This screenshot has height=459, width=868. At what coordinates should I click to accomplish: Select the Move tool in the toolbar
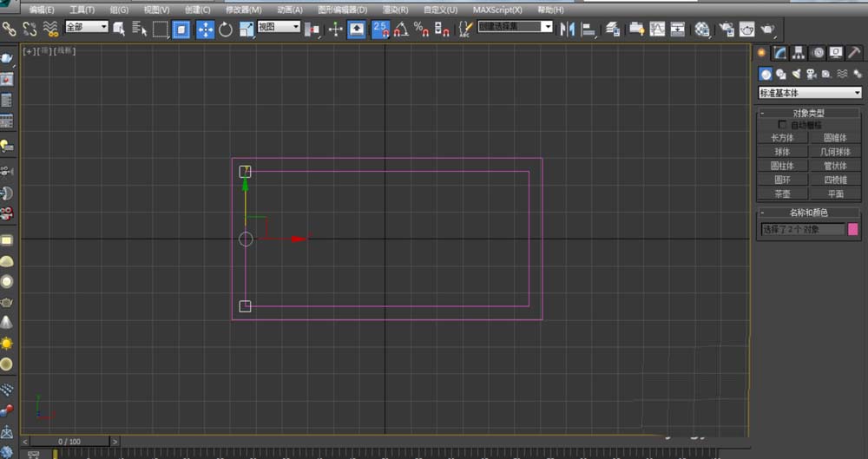click(206, 30)
